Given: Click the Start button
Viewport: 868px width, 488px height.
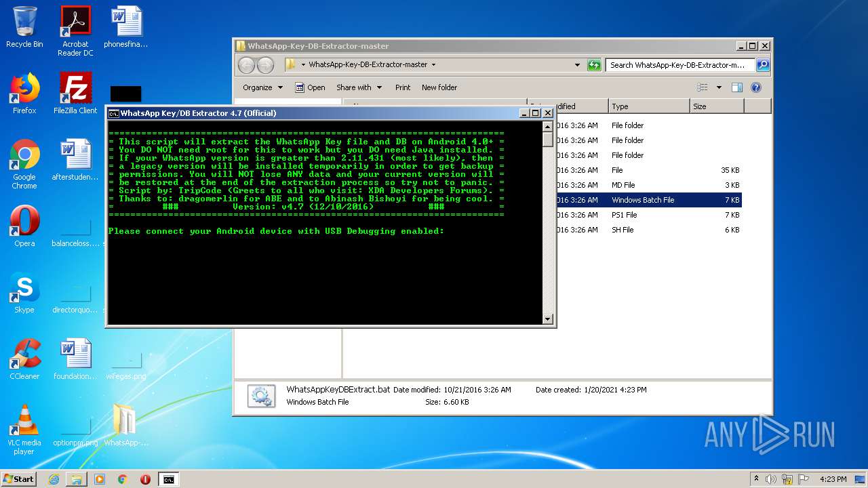Looking at the screenshot, I should pos(19,479).
